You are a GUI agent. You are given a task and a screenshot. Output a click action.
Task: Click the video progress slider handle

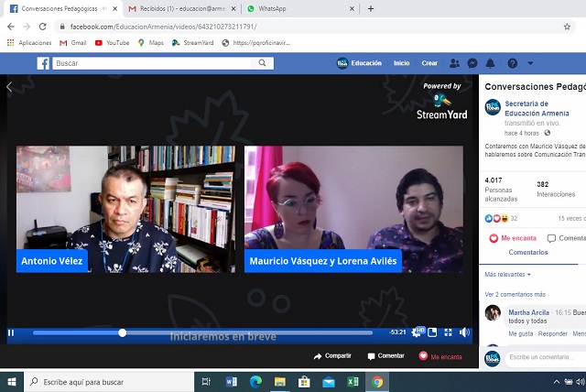122,332
